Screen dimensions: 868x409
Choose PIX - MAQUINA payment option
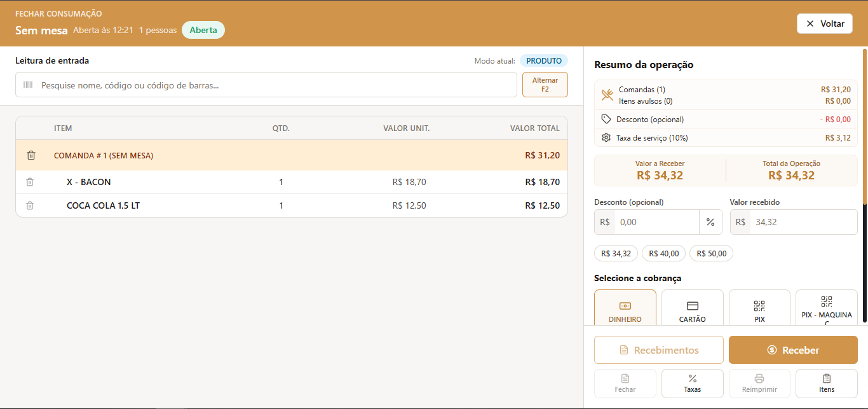(827, 308)
